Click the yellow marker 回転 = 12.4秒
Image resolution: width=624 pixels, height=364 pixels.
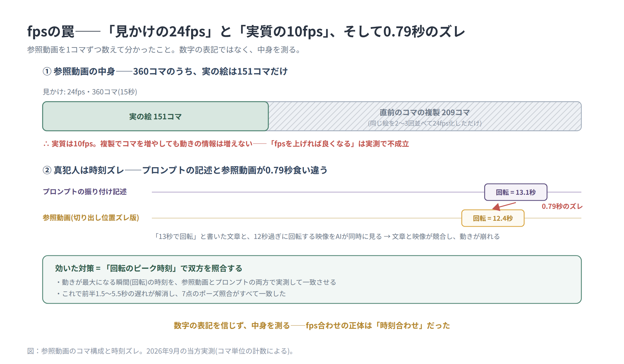(493, 218)
